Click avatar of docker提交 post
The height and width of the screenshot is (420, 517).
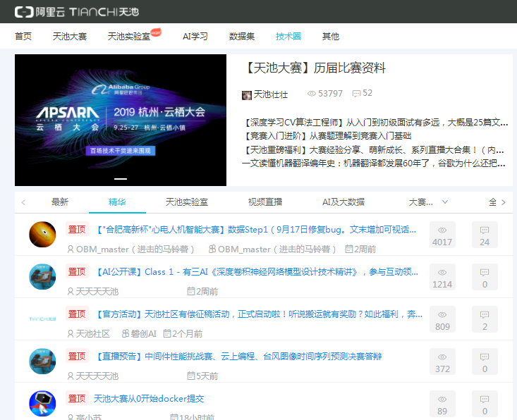pos(42,404)
